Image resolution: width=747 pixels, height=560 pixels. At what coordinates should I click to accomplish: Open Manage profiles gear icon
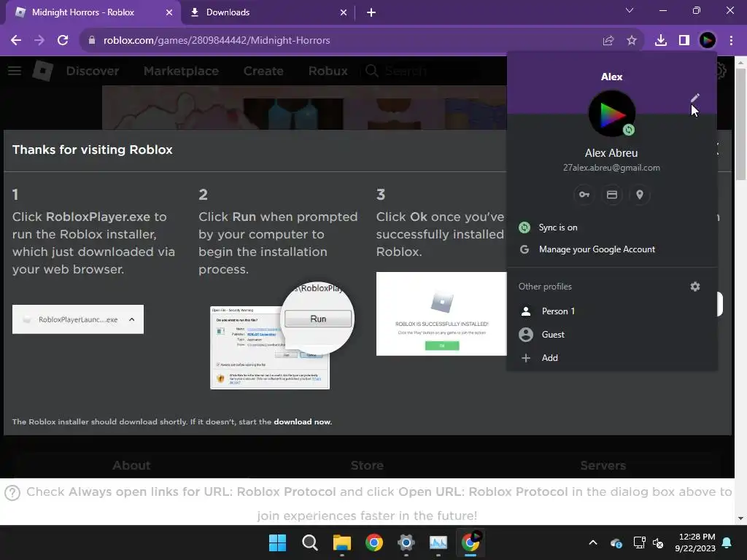pyautogui.click(x=695, y=287)
